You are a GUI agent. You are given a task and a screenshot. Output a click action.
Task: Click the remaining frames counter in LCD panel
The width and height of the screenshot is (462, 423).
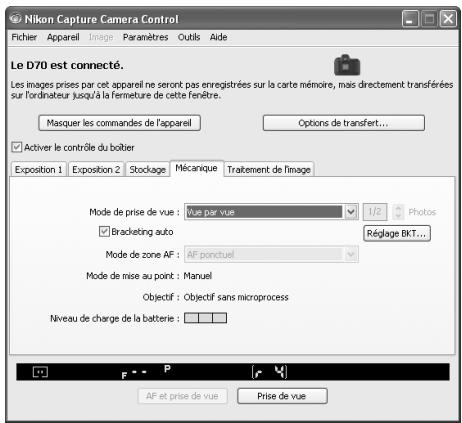(x=269, y=372)
